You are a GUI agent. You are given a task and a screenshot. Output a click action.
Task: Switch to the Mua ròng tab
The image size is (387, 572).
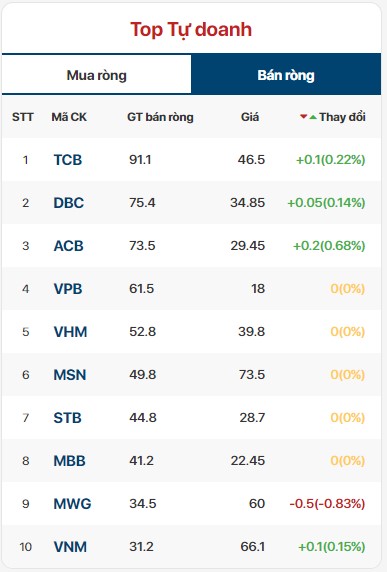(x=96, y=76)
